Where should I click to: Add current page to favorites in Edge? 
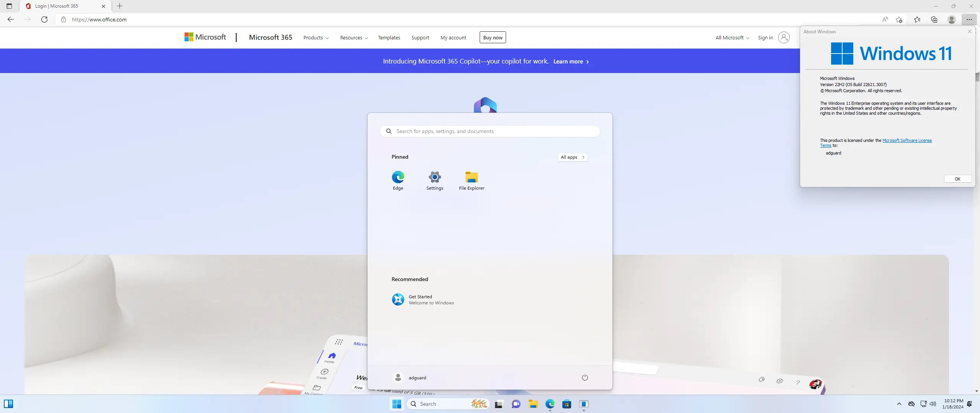(899, 19)
